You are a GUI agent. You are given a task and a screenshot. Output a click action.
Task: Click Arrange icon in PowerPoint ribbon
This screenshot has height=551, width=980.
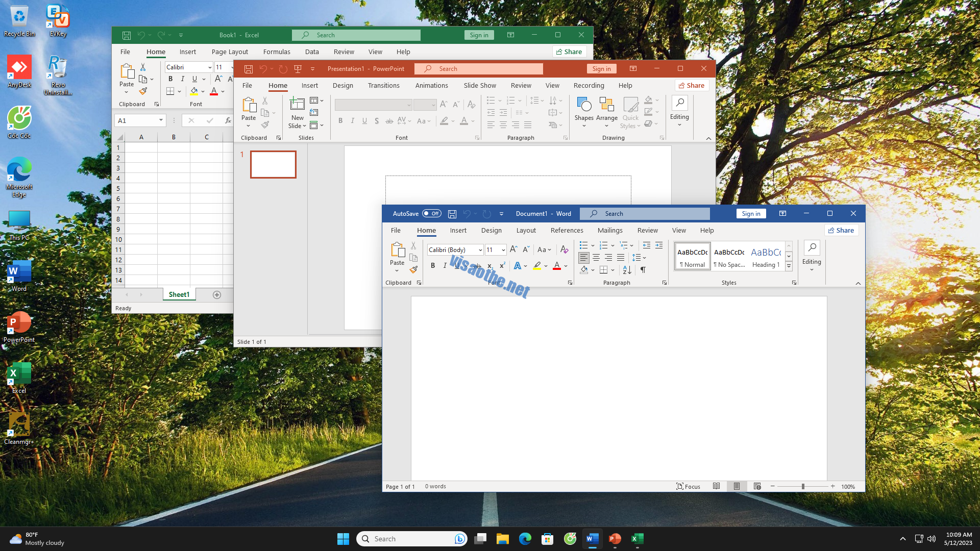606,105
